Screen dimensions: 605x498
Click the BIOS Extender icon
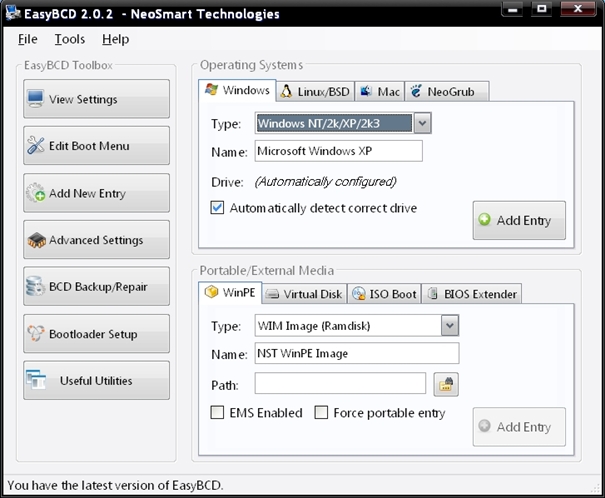[433, 294]
